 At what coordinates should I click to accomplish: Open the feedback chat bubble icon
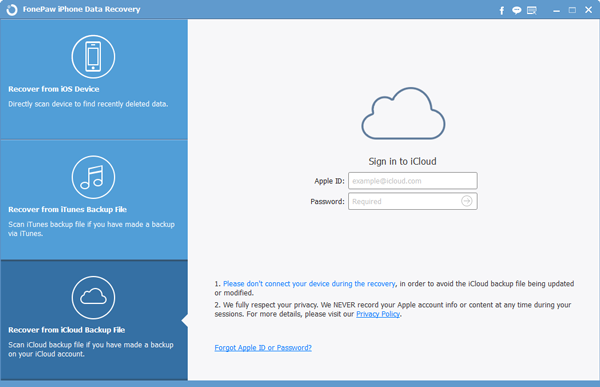tap(517, 10)
